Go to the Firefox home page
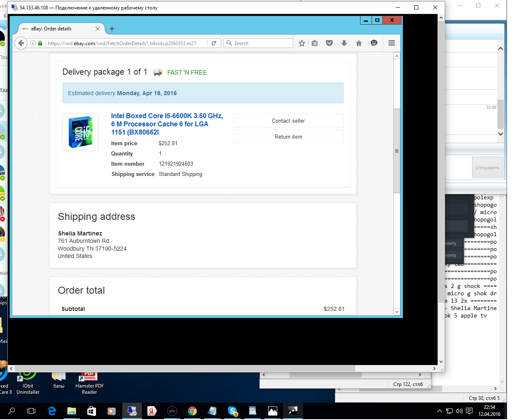The height and width of the screenshot is (420, 525). pyautogui.click(x=359, y=43)
